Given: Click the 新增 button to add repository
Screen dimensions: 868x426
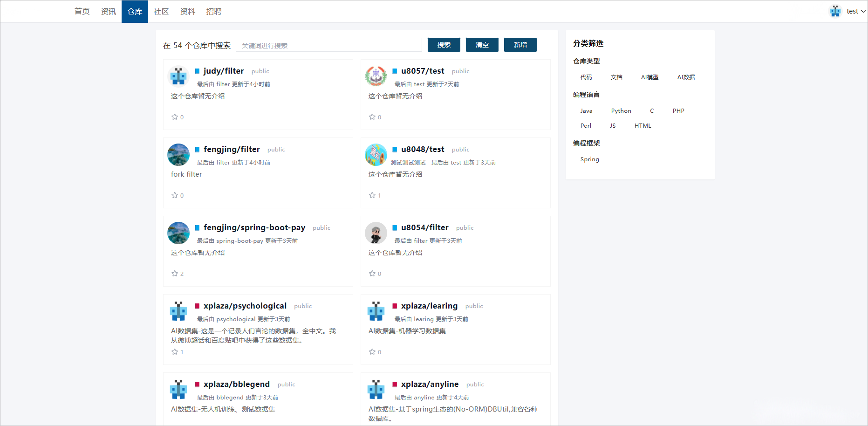Looking at the screenshot, I should 520,45.
